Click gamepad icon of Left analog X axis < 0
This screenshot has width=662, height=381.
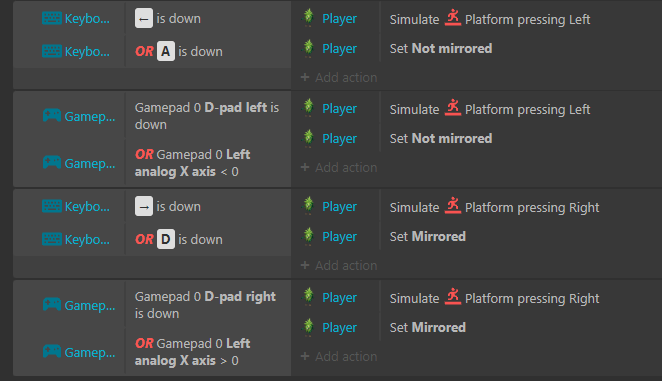click(x=52, y=163)
